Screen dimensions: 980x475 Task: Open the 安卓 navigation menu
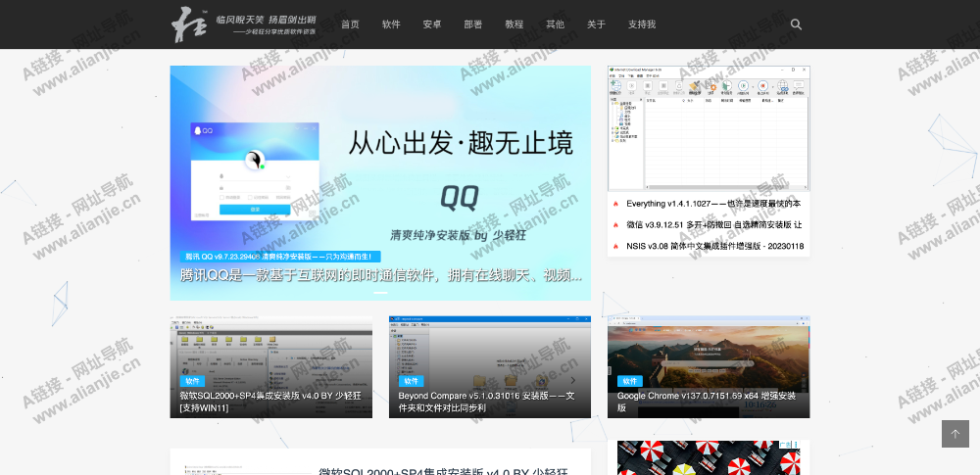(x=432, y=24)
